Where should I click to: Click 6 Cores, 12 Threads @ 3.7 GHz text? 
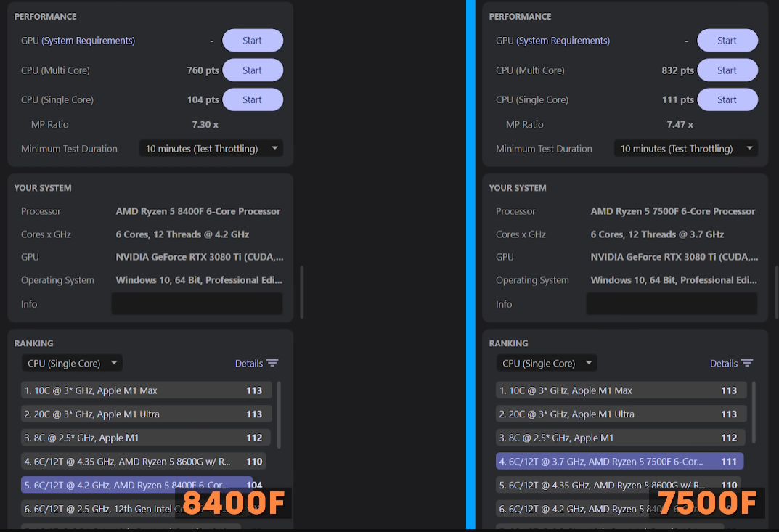pos(657,234)
